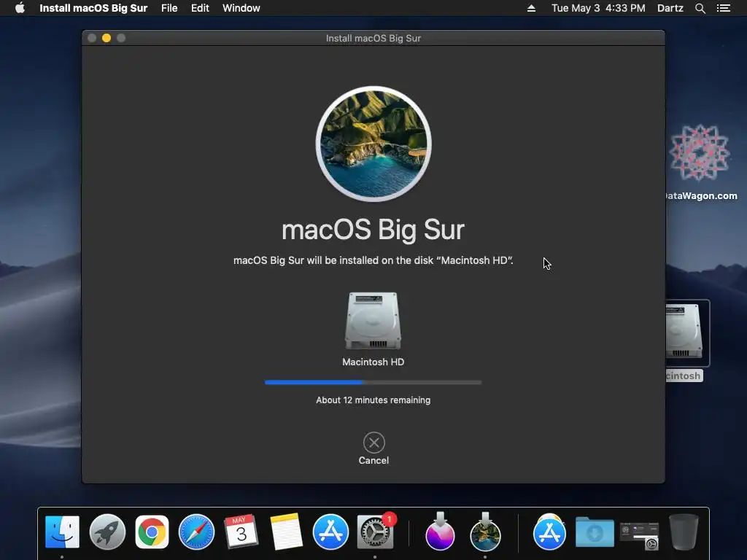Open Finder from the Dock
Screen dimensions: 747x560
coord(62,532)
